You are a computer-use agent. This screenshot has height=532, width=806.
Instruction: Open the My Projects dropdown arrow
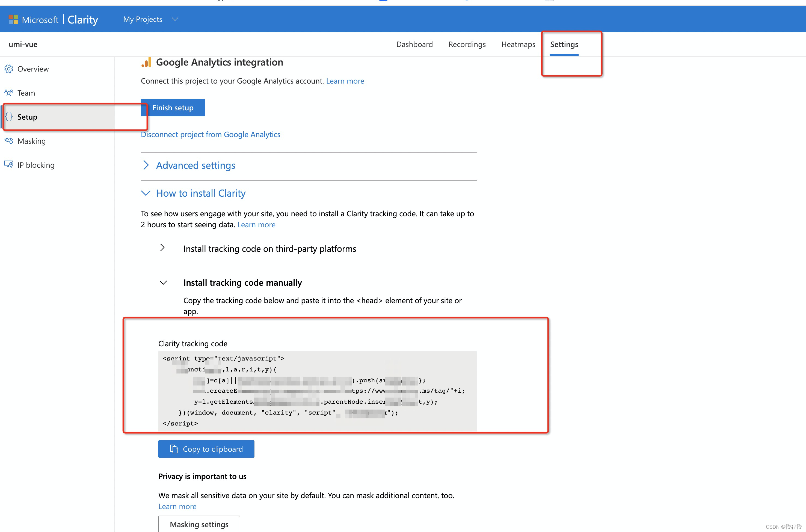175,19
